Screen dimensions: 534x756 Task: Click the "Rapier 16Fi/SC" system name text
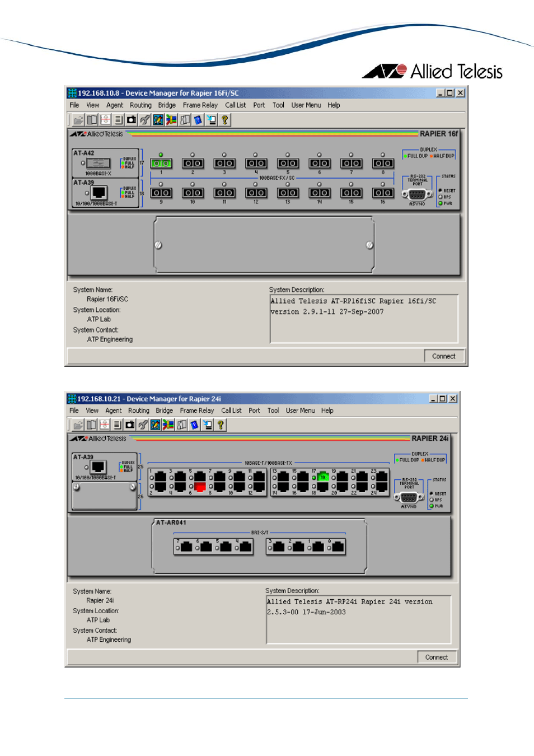coord(107,299)
